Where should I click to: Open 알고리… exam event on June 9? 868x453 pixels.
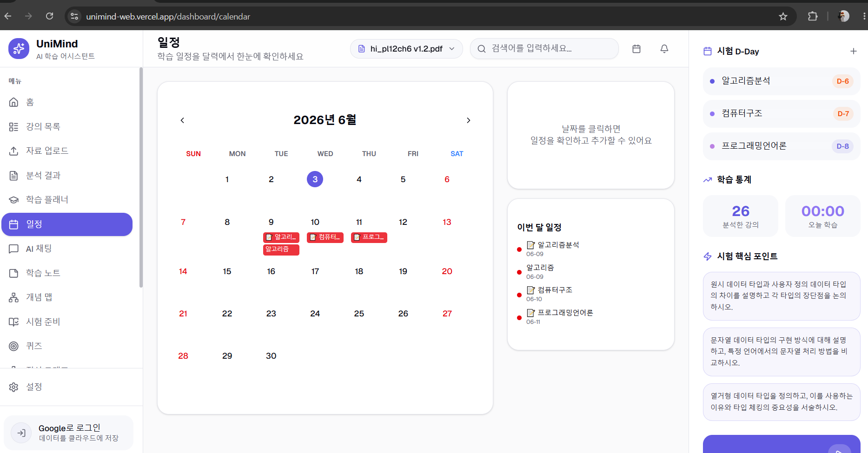click(x=281, y=237)
